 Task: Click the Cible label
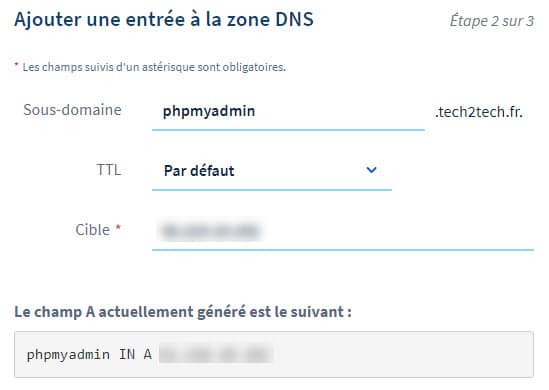coord(92,230)
